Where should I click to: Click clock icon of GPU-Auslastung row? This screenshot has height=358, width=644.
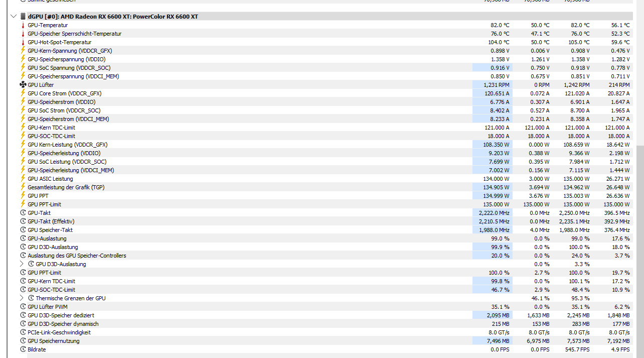pos(23,238)
